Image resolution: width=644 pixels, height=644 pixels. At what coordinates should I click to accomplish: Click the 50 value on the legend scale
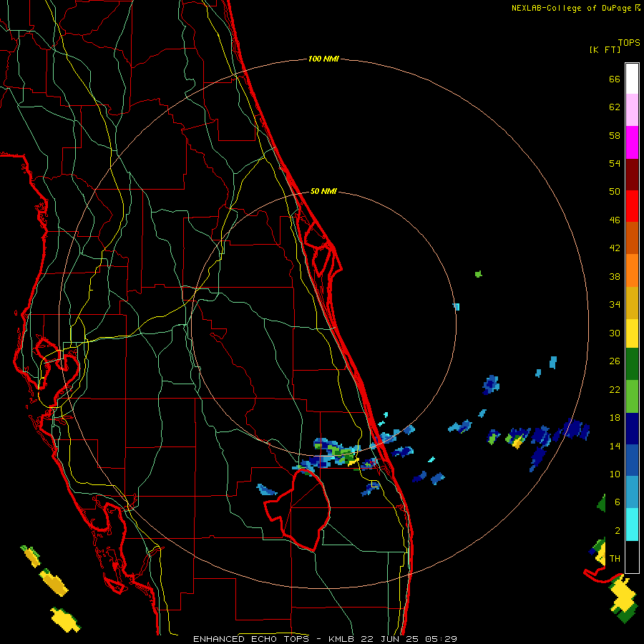click(x=615, y=192)
